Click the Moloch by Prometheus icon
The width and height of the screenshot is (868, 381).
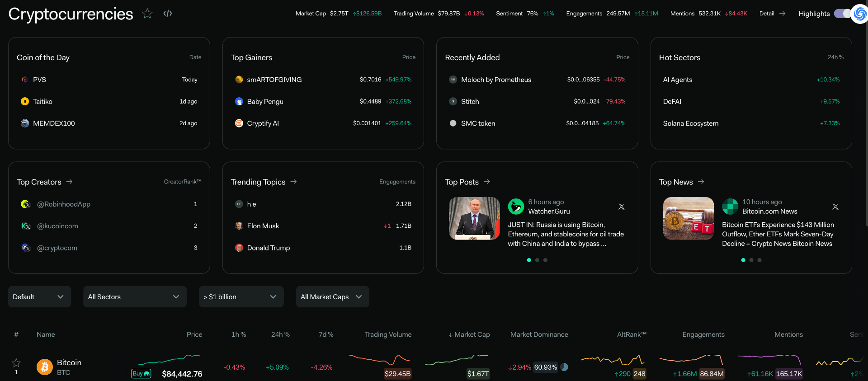point(453,80)
